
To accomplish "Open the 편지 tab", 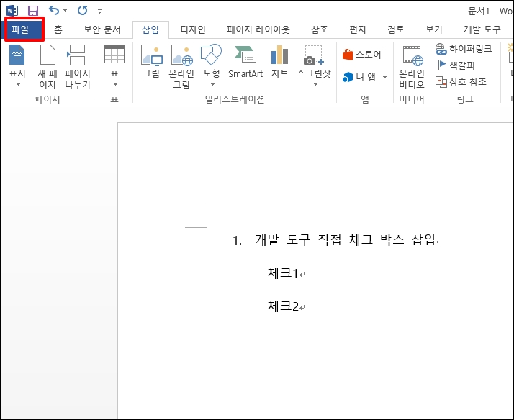I will (x=358, y=29).
